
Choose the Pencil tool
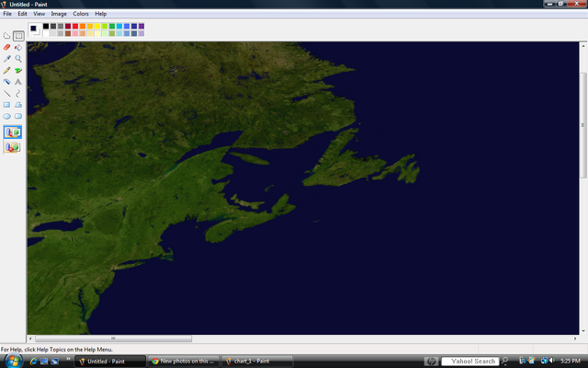[x=6, y=71]
